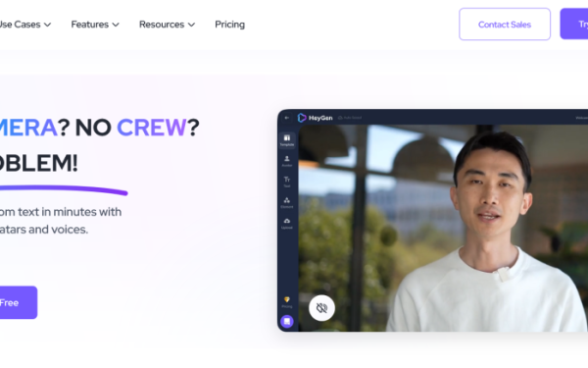Screen dimensions: 588x368
Task: Open the Upload panel in the sidebar
Action: 287,224
